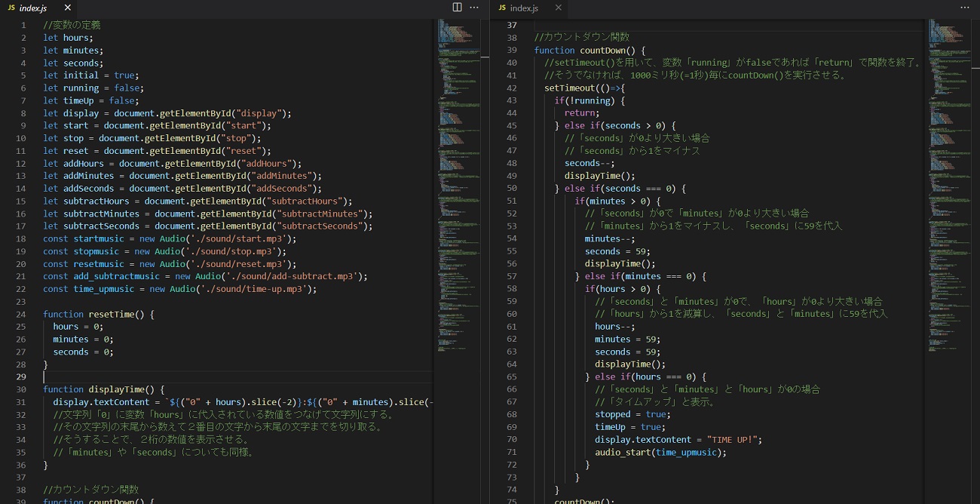Click the time_upmusic constant name on line 22
Image resolution: width=980 pixels, height=504 pixels.
click(103, 289)
